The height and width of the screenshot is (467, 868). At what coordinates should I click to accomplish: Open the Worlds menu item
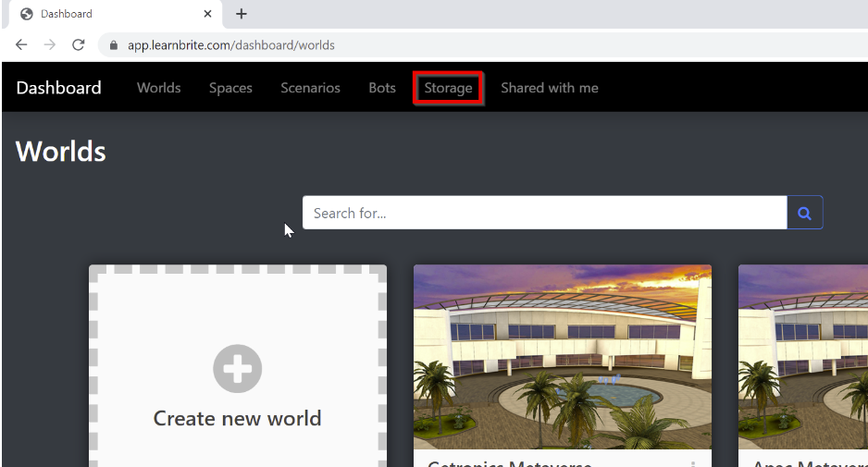tap(159, 88)
